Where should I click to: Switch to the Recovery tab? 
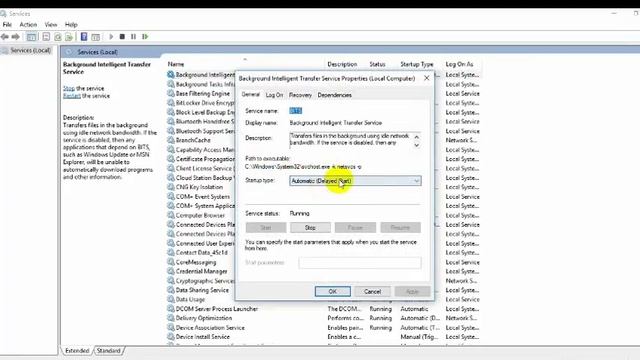point(300,95)
